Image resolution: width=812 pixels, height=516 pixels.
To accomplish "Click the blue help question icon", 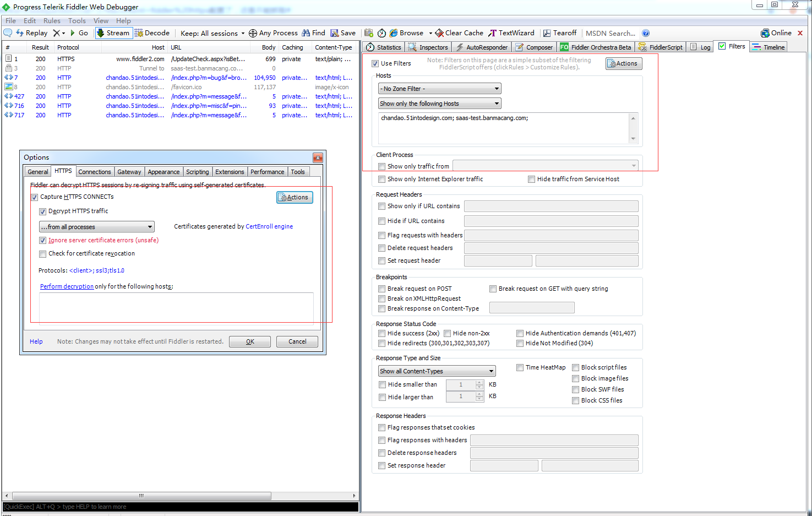I will pyautogui.click(x=646, y=33).
